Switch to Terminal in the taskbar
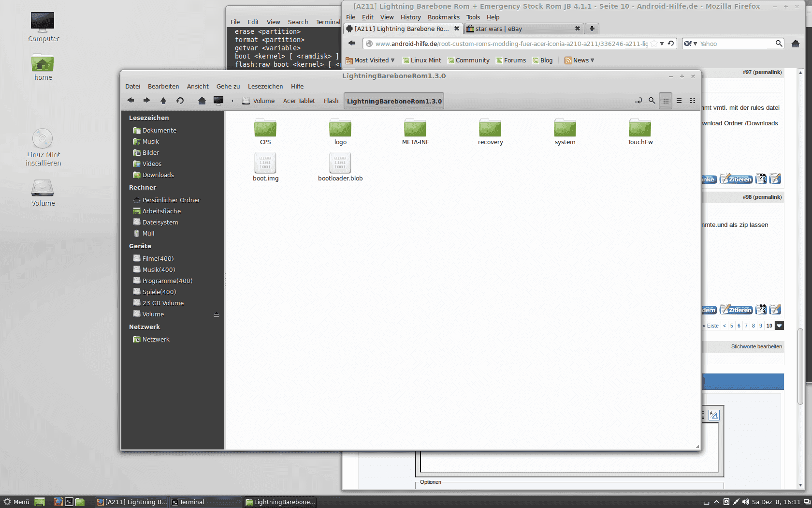The height and width of the screenshot is (508, 812). pyautogui.click(x=205, y=502)
